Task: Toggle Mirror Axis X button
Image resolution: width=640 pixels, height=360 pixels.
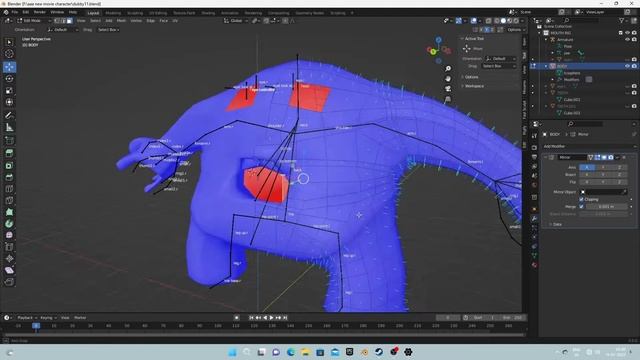Action: tap(587, 167)
